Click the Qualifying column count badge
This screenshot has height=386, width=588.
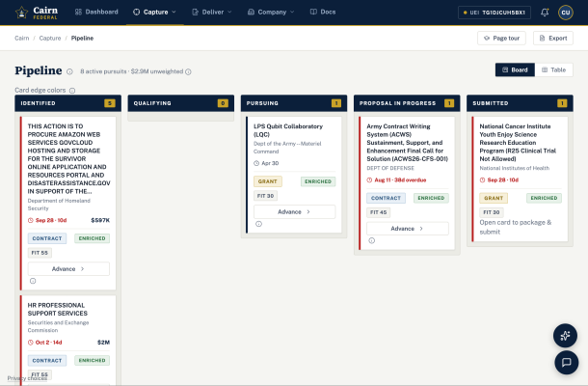pos(223,103)
